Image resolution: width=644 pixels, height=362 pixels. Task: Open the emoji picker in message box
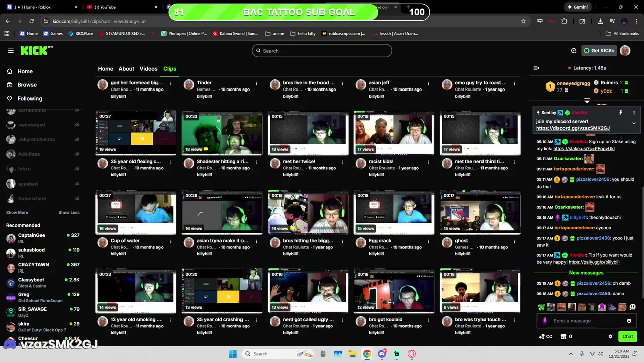click(629, 321)
